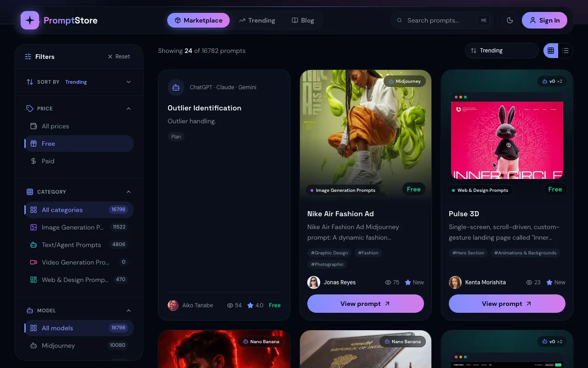
Task: Open the Marketplace tab
Action: (x=198, y=20)
